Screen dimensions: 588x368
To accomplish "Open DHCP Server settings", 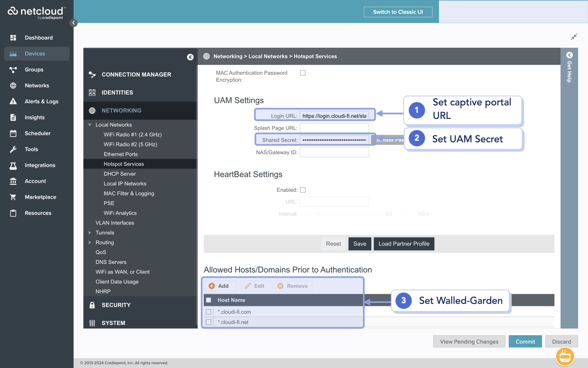I will tap(120, 174).
